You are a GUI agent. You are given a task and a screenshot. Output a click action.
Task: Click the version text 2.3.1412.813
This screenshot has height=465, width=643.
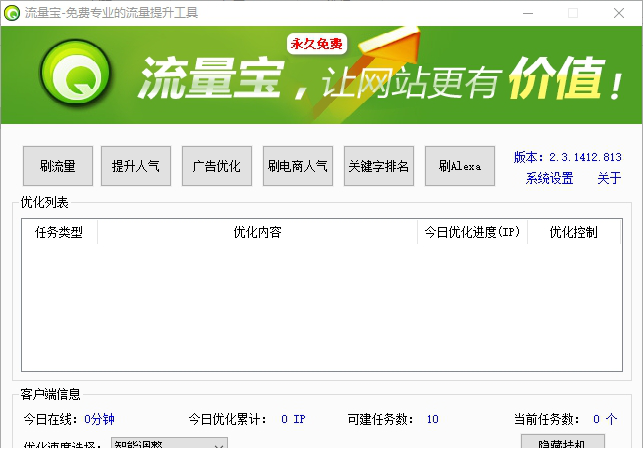[585, 157]
